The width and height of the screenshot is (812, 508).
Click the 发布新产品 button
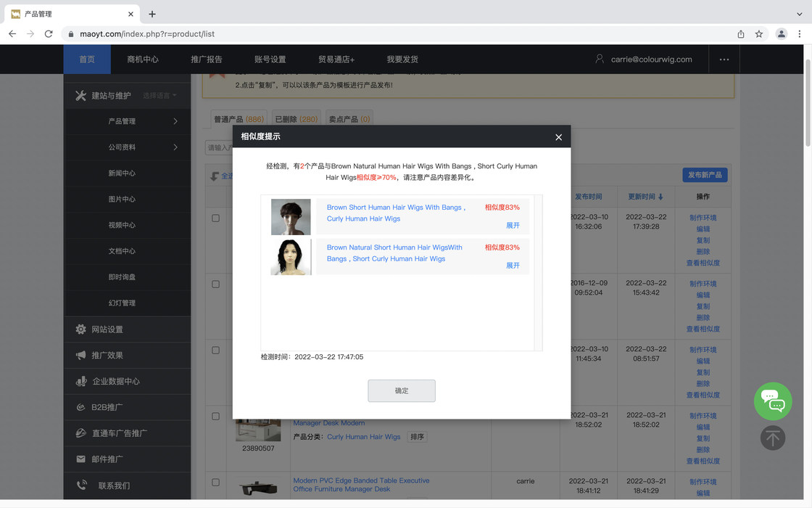(x=705, y=175)
